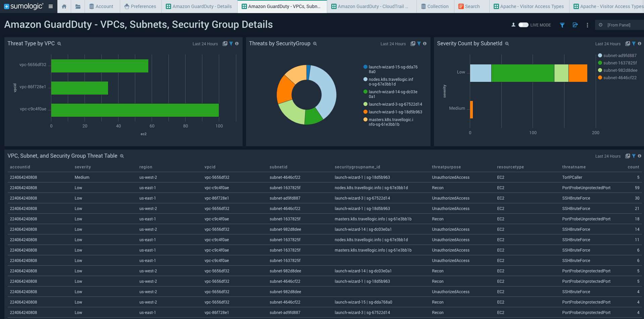This screenshot has width=644, height=319.
Task: Toggle launch-wizard-15-sg-dda768a0 legend swatch
Action: 365,67
